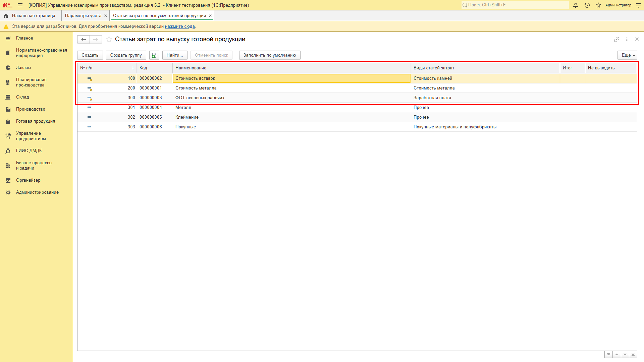Select the ФОТ основных рабочих cell
644x362 pixels.
[291, 98]
